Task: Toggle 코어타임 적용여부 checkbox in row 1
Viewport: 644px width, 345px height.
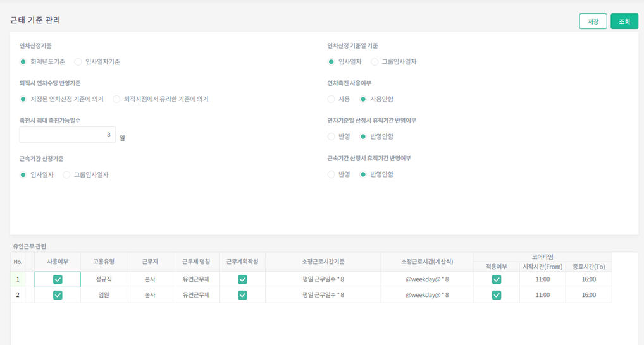Action: (497, 279)
